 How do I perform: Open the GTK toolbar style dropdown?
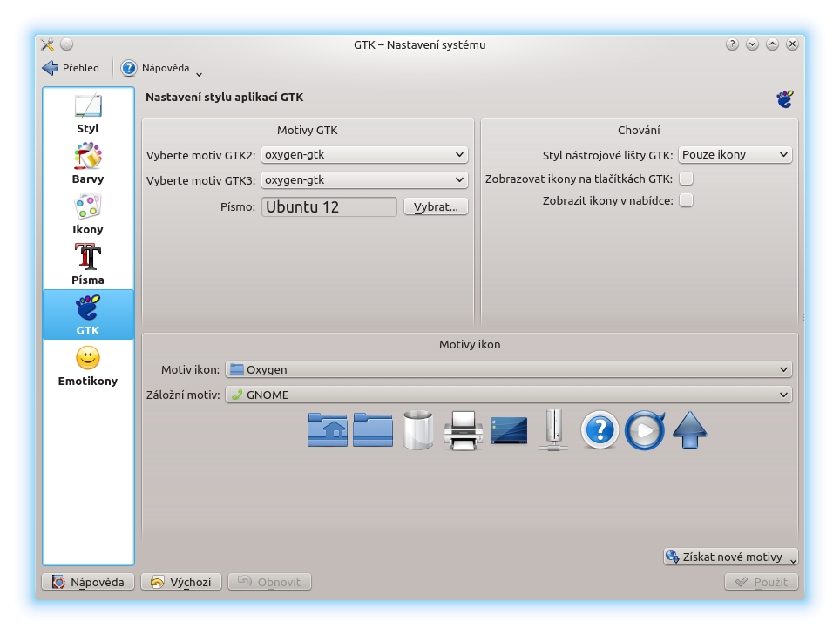(735, 155)
